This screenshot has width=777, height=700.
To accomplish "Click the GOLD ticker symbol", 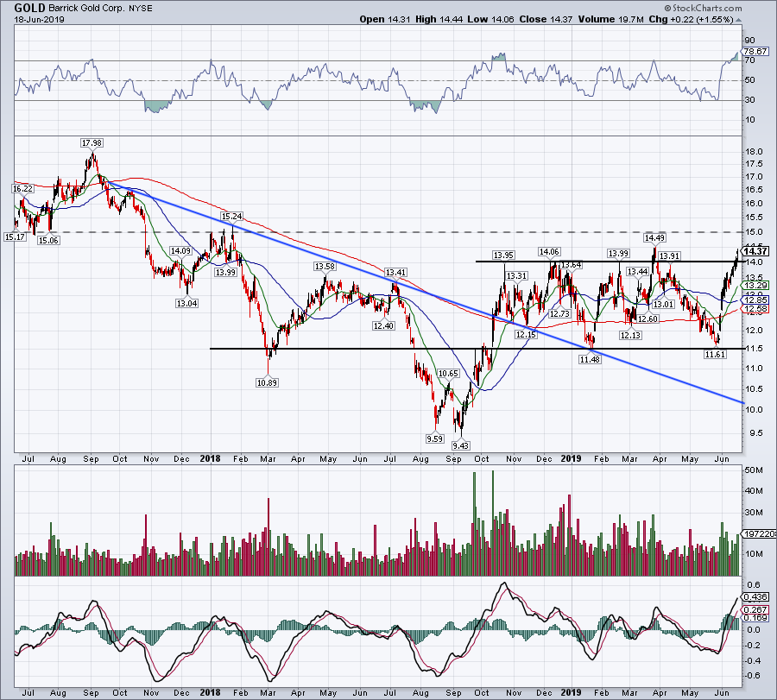I will 29,8.
